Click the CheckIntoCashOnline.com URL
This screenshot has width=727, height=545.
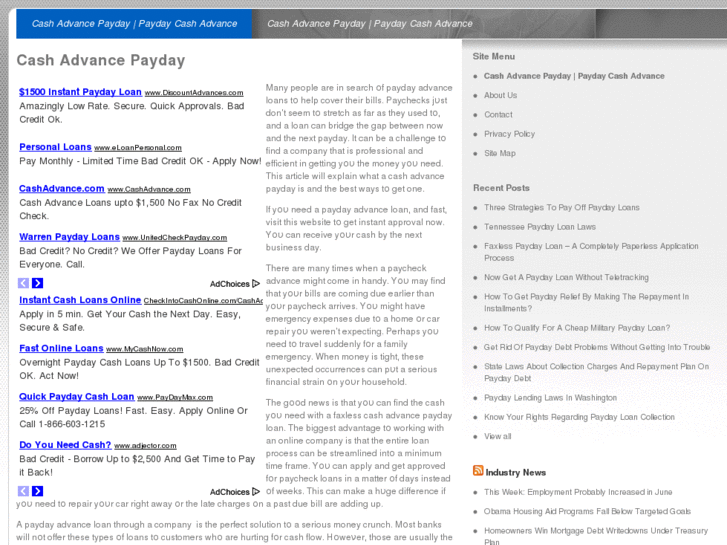(203, 301)
